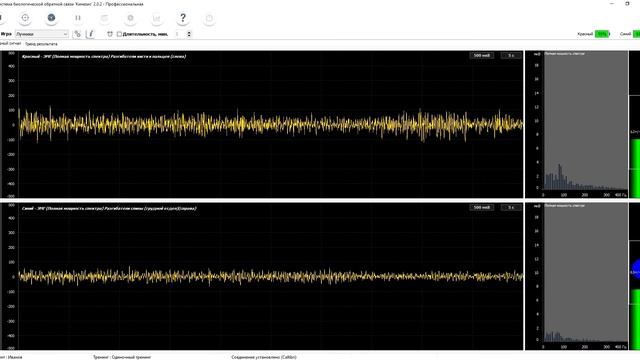This screenshot has width=640, height=360.
Task: Minimize the application window
Action: tap(611, 4)
